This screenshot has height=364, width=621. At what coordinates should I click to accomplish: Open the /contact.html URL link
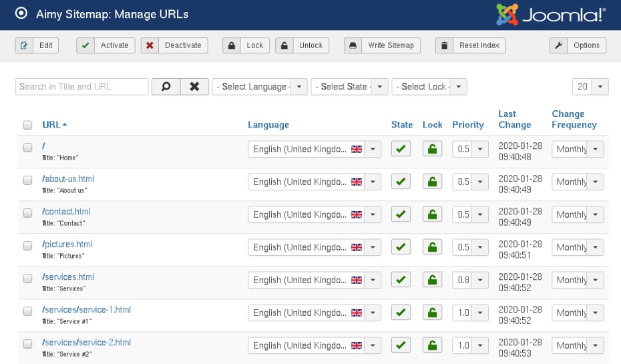point(66,211)
